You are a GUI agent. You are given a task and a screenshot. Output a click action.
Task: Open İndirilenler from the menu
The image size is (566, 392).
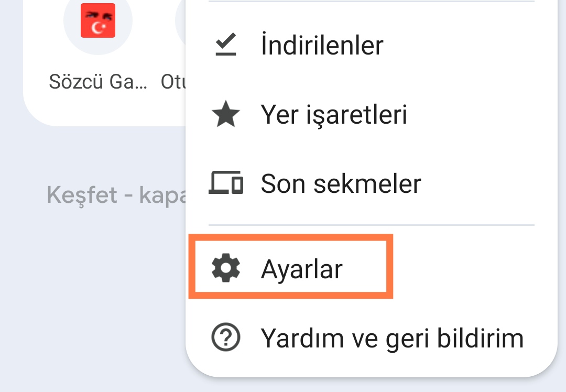(x=322, y=46)
